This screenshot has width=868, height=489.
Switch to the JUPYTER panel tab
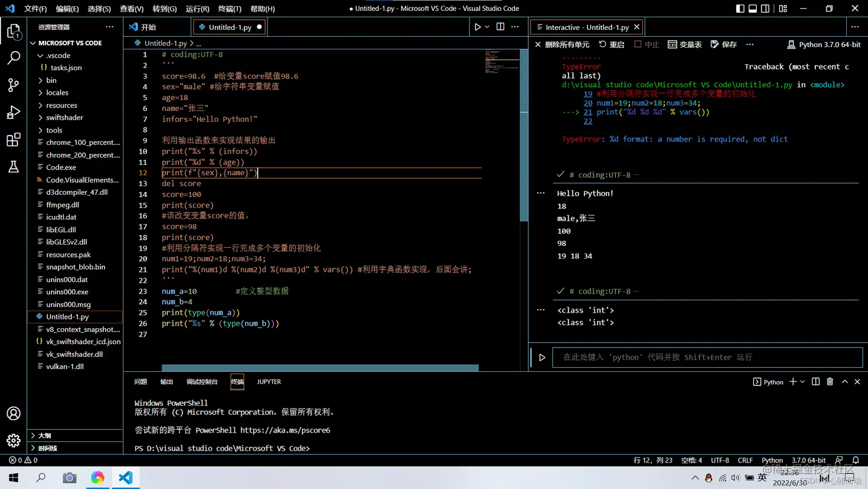[x=269, y=382]
